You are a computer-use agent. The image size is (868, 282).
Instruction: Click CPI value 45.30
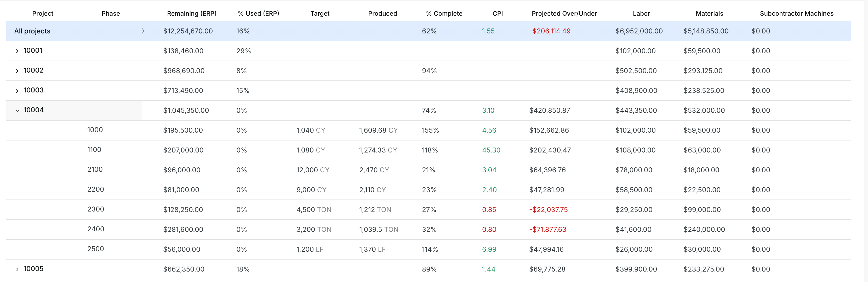[491, 150]
